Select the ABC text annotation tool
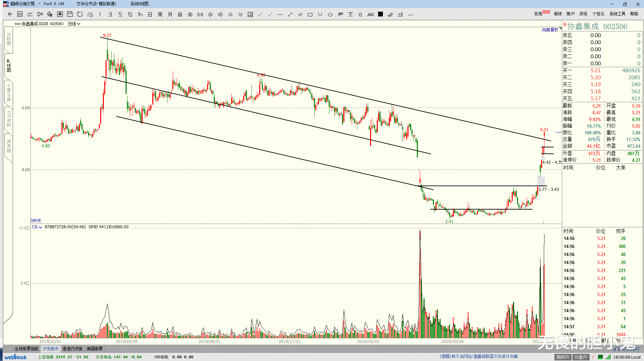The height and width of the screenshot is (361, 644). click(x=370, y=14)
